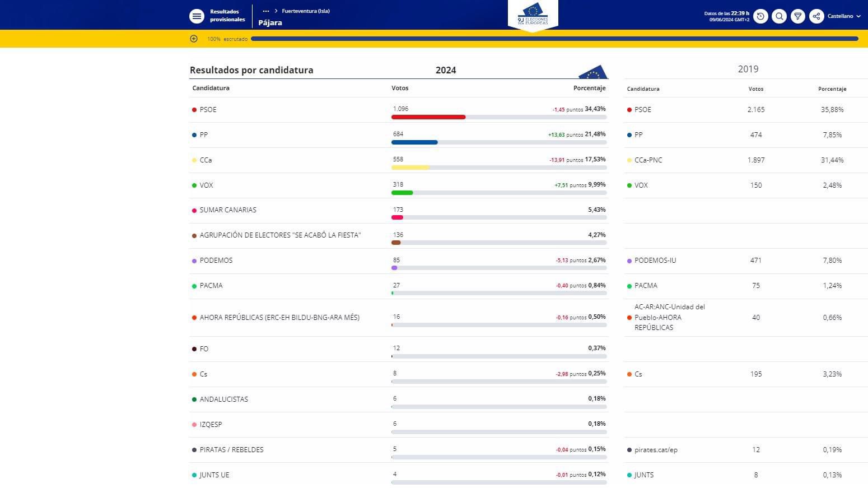Select AGRUPACIÓN DE ELECTORES "SE ACABÓ LA FIESTA"
This screenshot has width=868, height=488.
[x=280, y=235]
